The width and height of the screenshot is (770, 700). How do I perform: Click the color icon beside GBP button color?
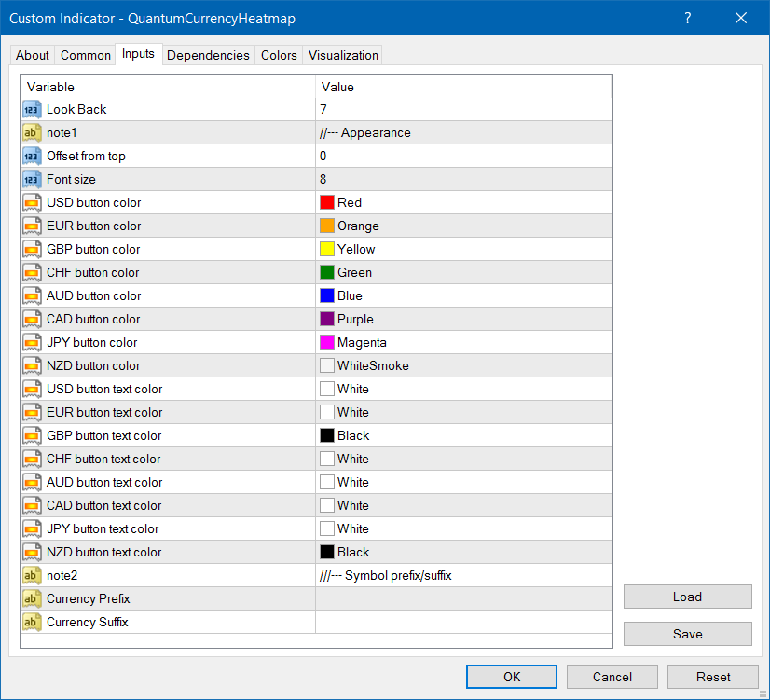[x=32, y=249]
